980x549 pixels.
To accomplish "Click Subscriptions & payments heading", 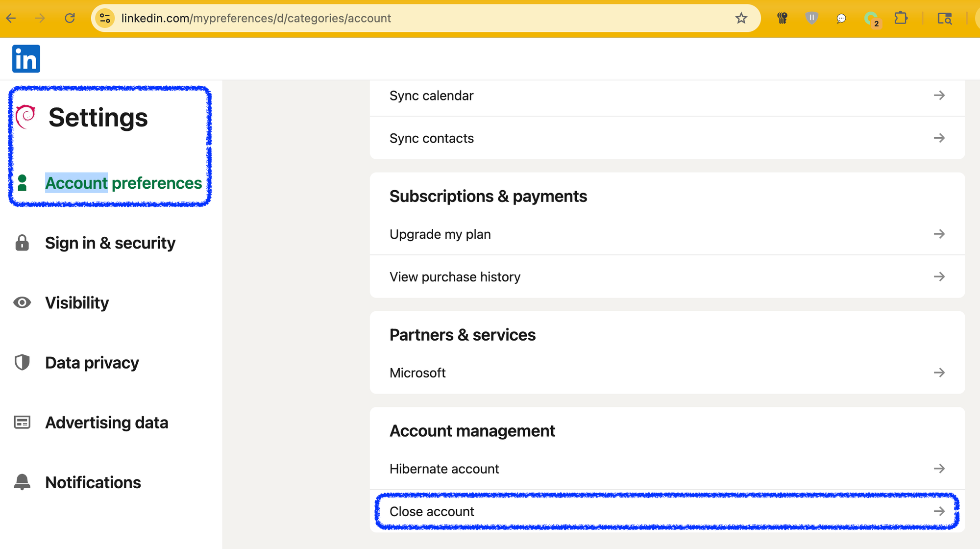I will click(488, 196).
